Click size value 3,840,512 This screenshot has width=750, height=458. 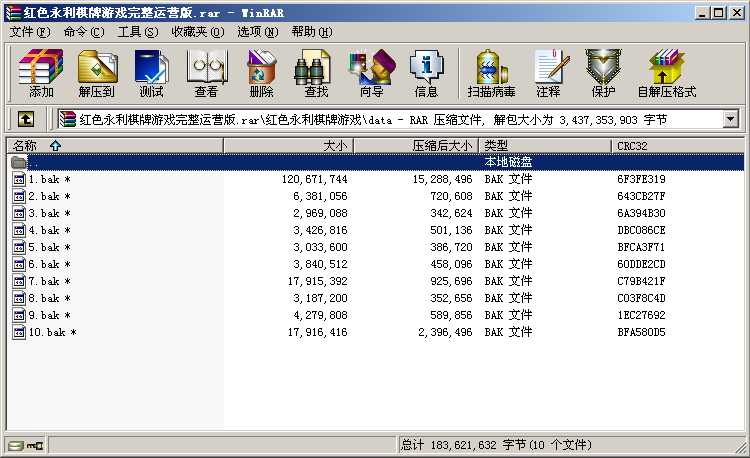tap(320, 264)
